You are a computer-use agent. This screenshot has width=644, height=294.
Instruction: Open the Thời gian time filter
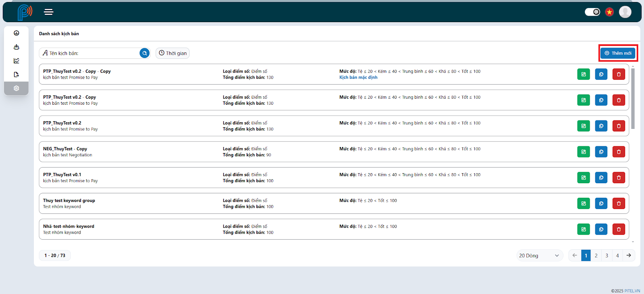coord(173,53)
